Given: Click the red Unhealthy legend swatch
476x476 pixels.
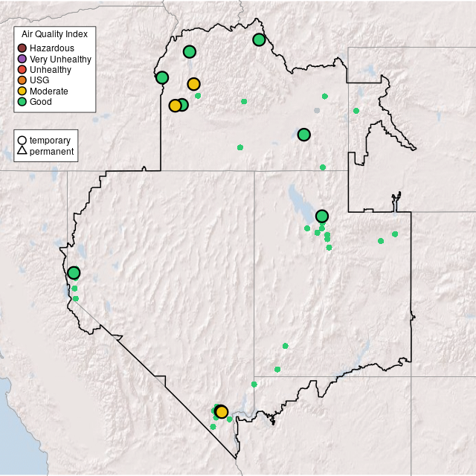Looking at the screenshot, I should (22, 69).
